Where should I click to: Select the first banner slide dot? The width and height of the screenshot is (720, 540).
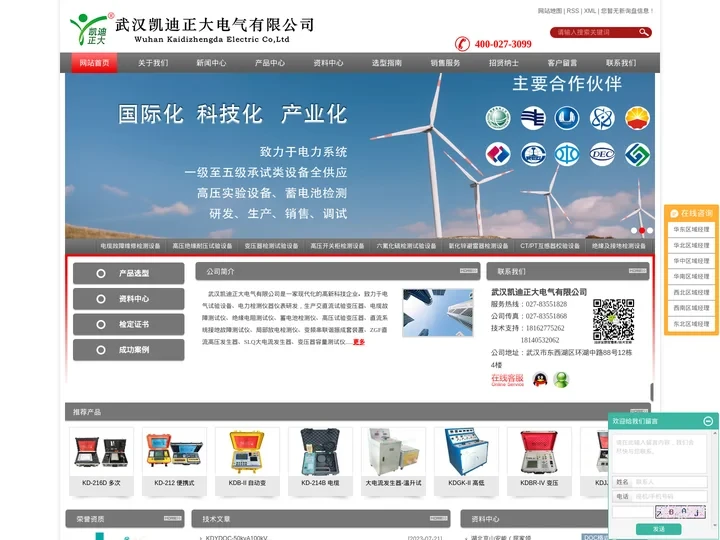pyautogui.click(x=634, y=231)
